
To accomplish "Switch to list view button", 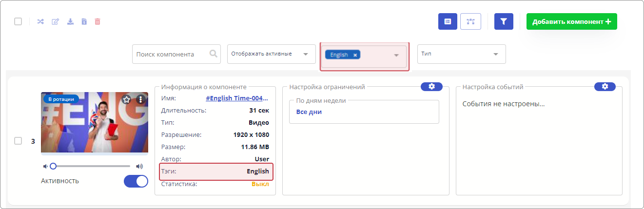I will [x=448, y=21].
